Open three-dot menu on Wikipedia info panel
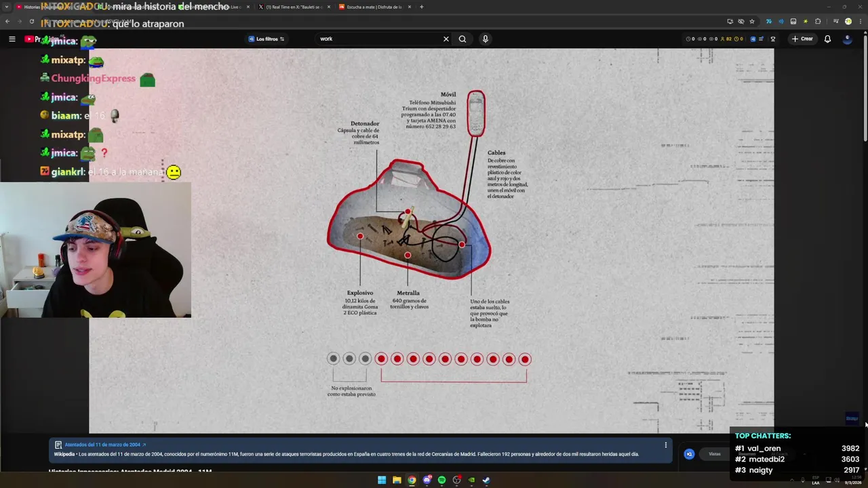 [x=666, y=445]
